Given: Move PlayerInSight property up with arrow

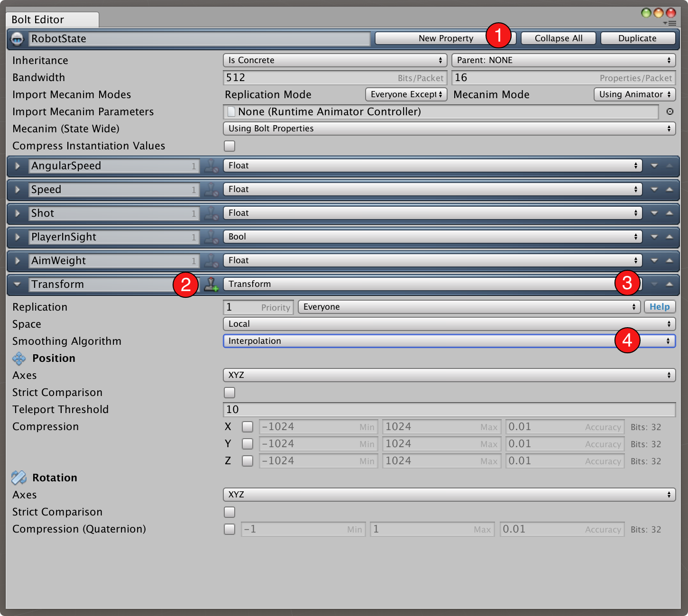Looking at the screenshot, I should [670, 237].
